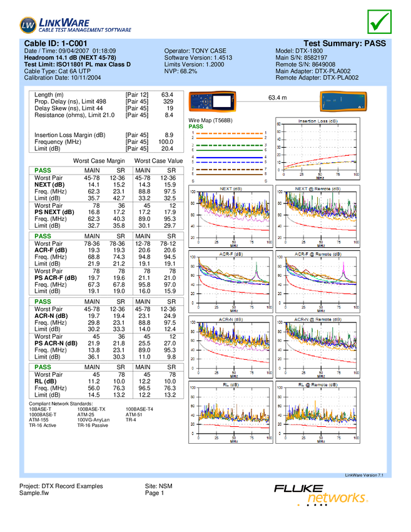Click the Worst Case Value column header

158,161
